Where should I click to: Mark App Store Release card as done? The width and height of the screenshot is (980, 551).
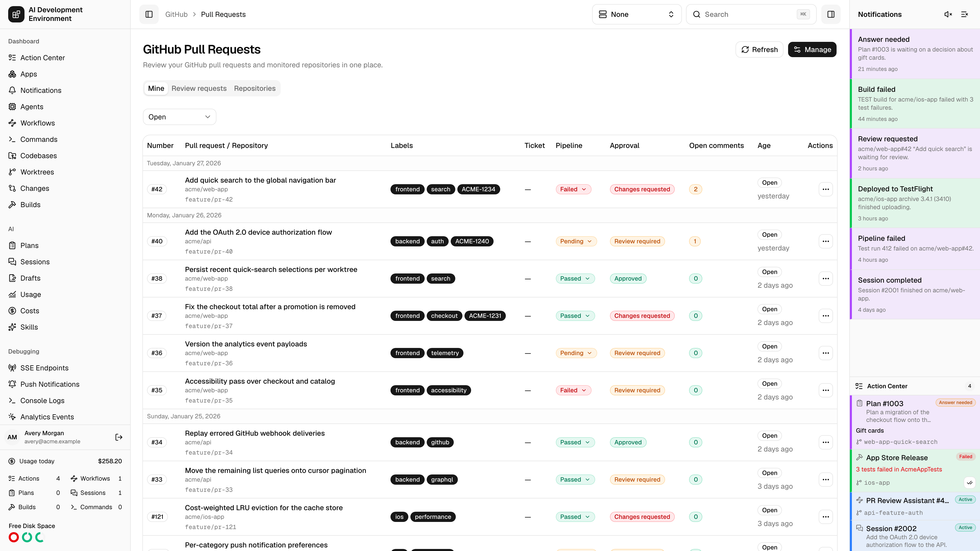tap(970, 483)
